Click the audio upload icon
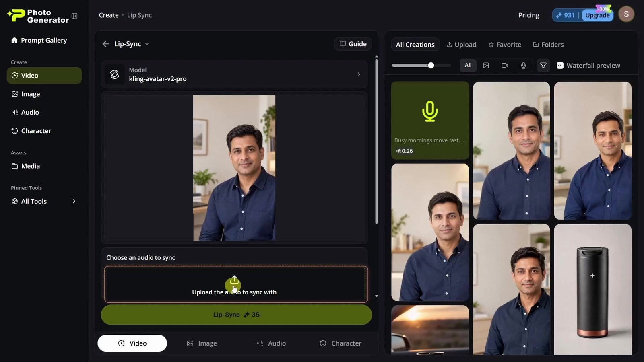 click(x=234, y=279)
